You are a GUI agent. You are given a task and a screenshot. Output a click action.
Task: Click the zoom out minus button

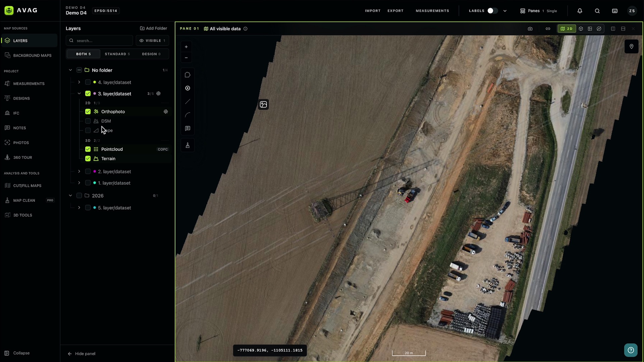[x=186, y=58]
